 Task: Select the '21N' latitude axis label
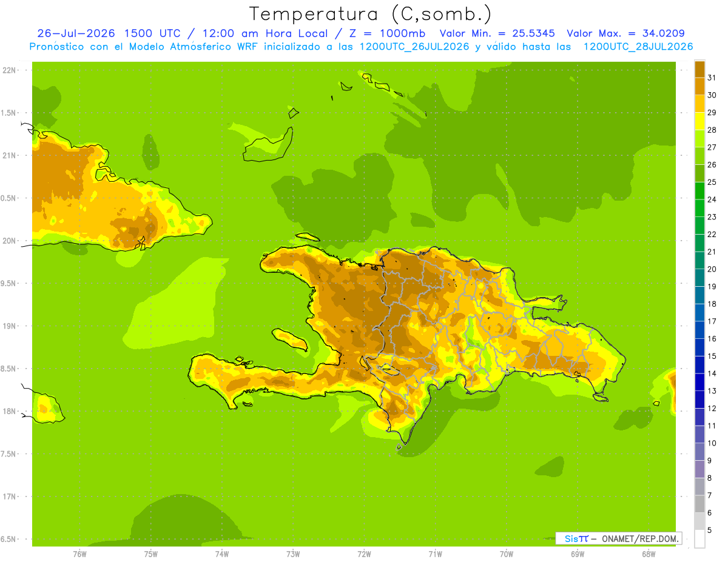(x=9, y=155)
